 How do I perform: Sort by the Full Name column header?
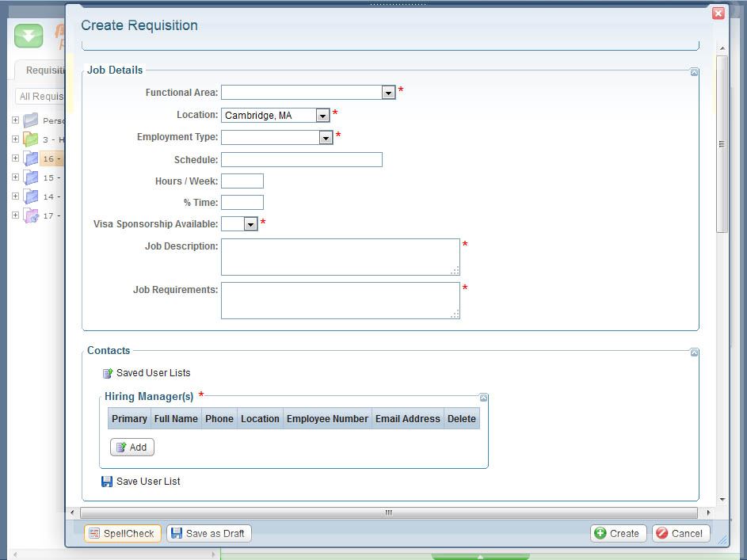[x=176, y=418]
